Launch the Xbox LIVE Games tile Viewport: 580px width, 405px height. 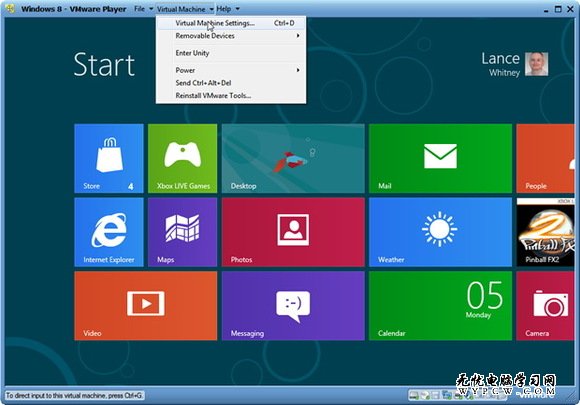pyautogui.click(x=182, y=158)
